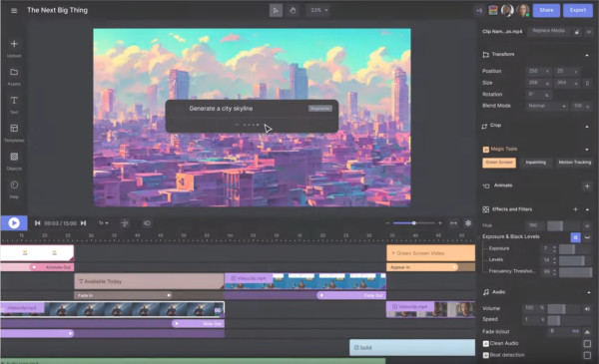Open the Speed multiplier dropdown
The width and height of the screenshot is (599, 364).
[534, 320]
